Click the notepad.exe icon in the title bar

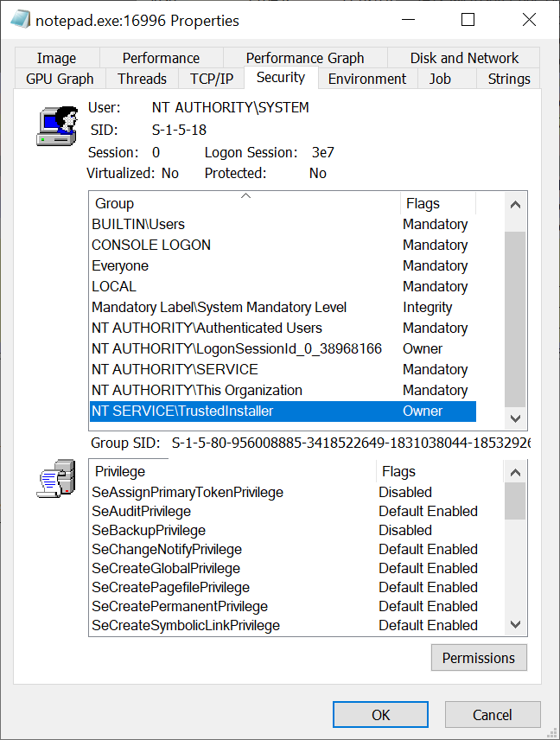19,20
